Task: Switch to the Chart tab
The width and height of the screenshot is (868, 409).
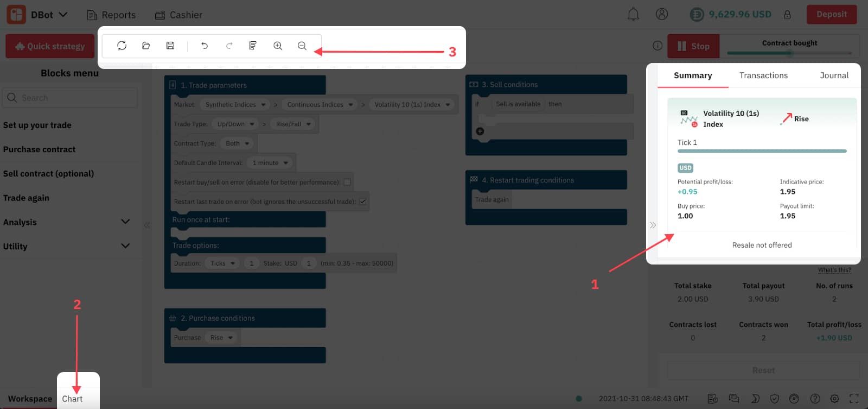Action: (x=72, y=399)
